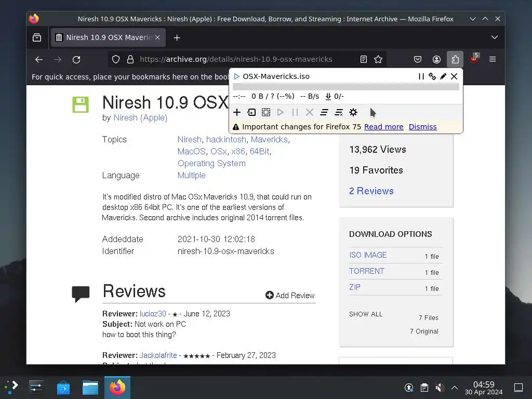
Task: Open the hackintosh topic link
Action: point(226,139)
